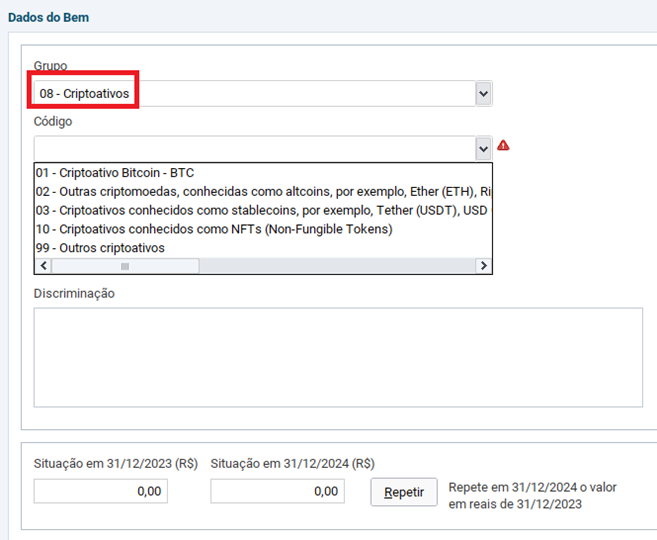This screenshot has width=657, height=540.
Task: Click the Discriminação field label
Action: [74, 294]
